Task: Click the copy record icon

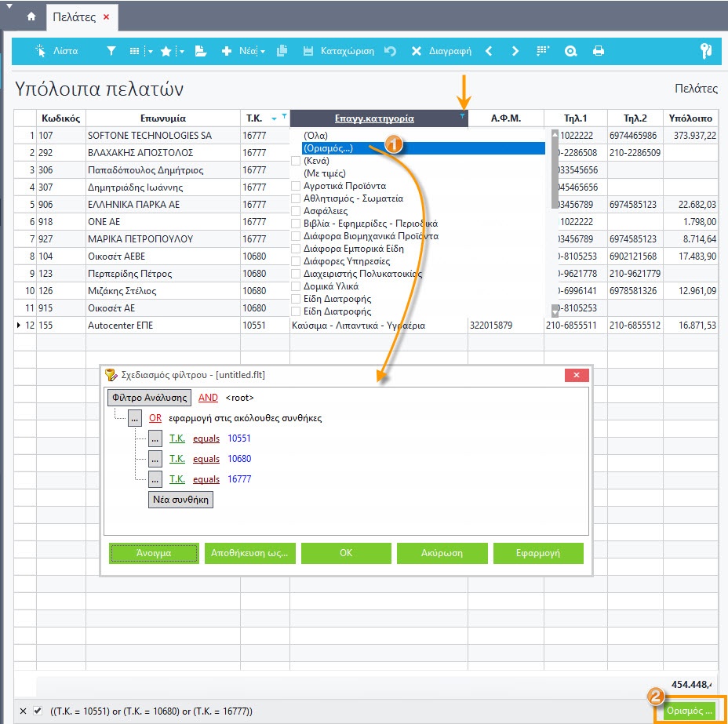Action: coord(283,51)
